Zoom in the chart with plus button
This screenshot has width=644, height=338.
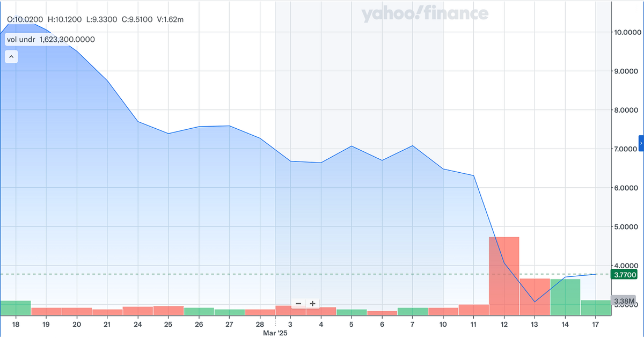coord(312,304)
